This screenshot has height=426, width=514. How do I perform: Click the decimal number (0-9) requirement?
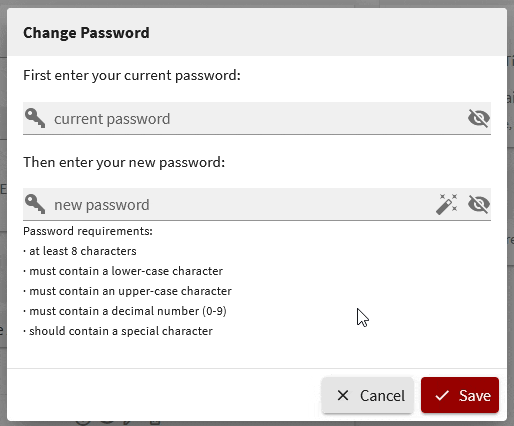coord(125,311)
